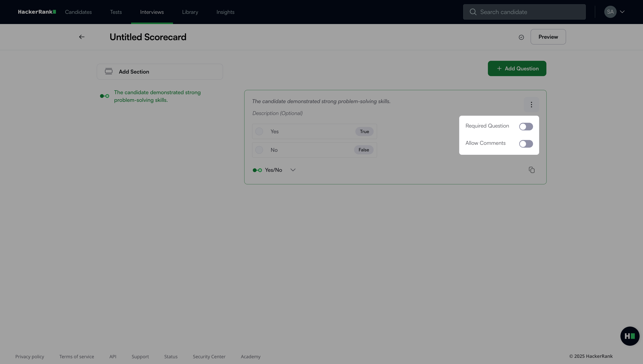Click the Add Section stack icon
This screenshot has height=364, width=643.
[x=109, y=71]
